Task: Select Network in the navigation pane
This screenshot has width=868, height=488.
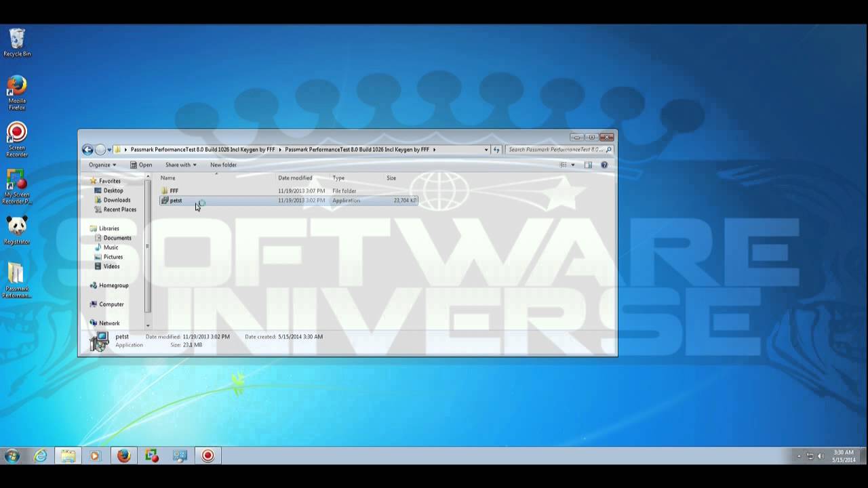Action: tap(109, 323)
